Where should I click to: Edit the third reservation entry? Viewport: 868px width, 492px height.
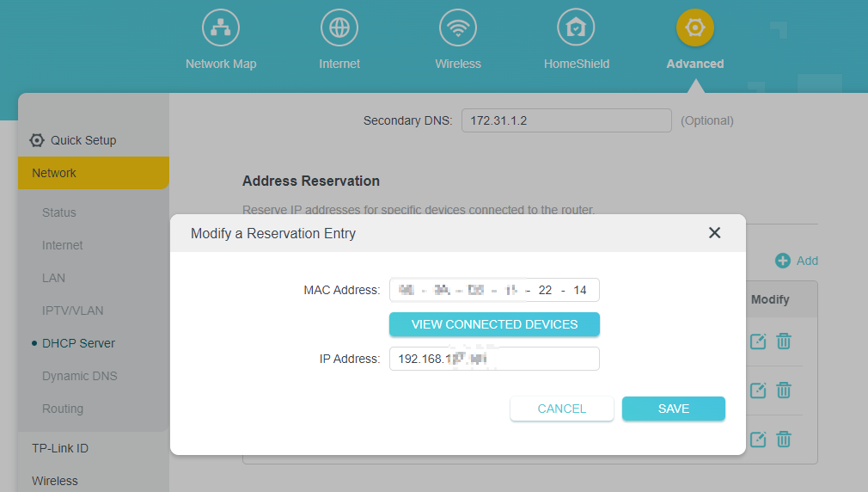click(758, 440)
